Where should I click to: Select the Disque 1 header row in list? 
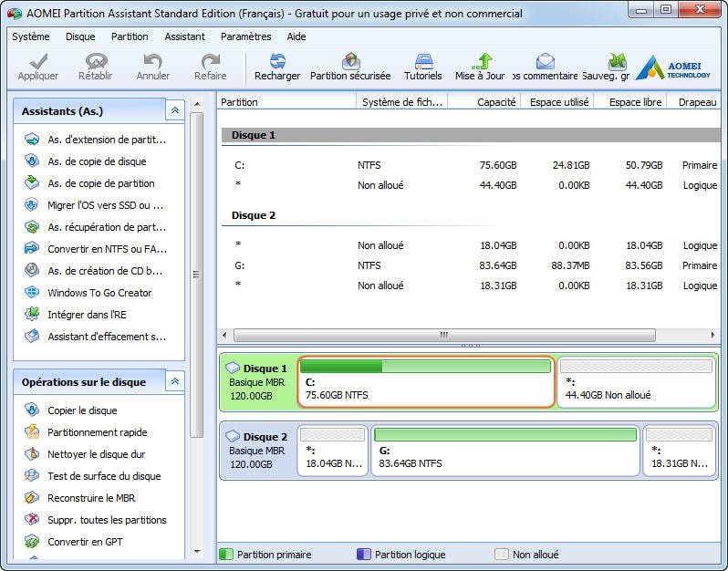coord(471,135)
